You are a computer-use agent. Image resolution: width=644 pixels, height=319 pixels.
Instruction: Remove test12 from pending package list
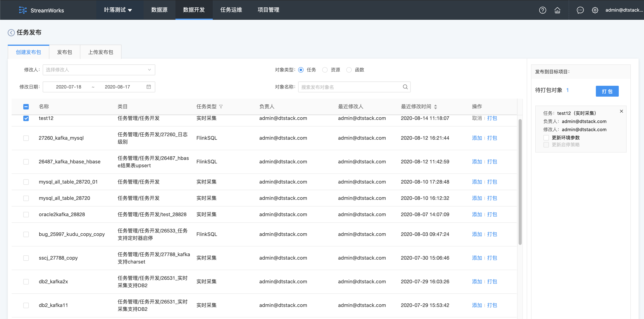[621, 111]
